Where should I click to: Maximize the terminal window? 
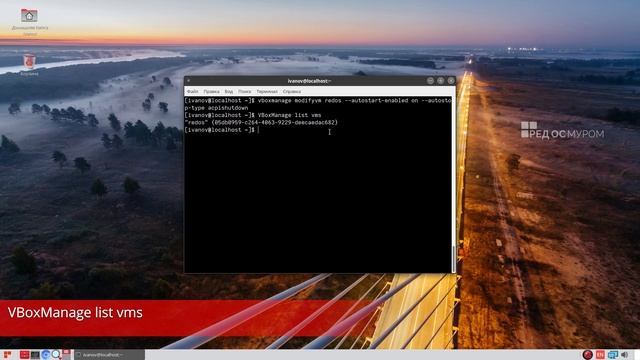[440, 81]
